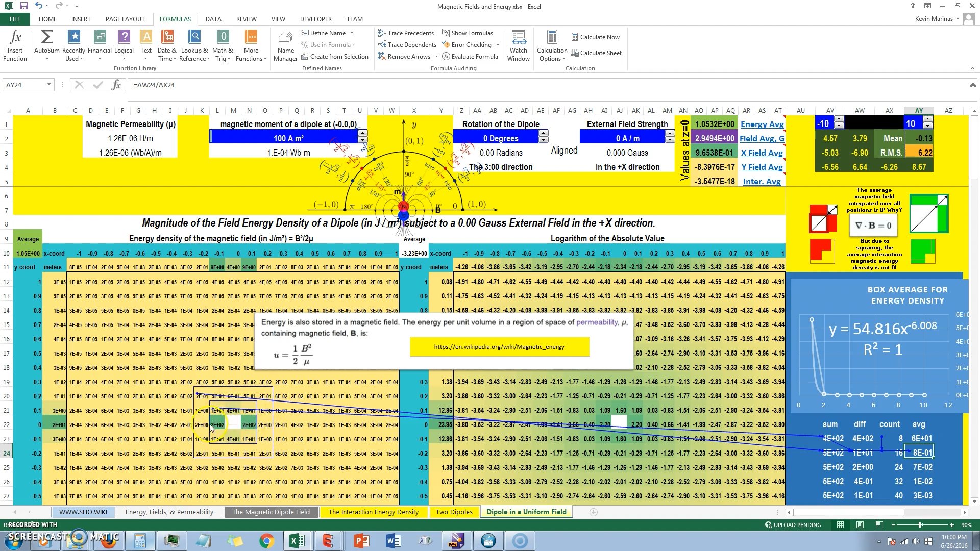Click Trace Dependents
Screen dimensions: 980x551
click(x=407, y=45)
